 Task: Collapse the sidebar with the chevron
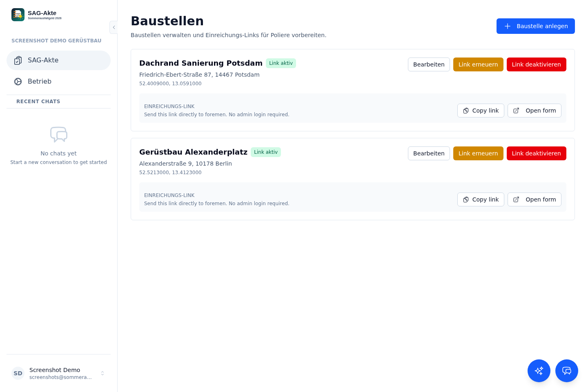114,27
